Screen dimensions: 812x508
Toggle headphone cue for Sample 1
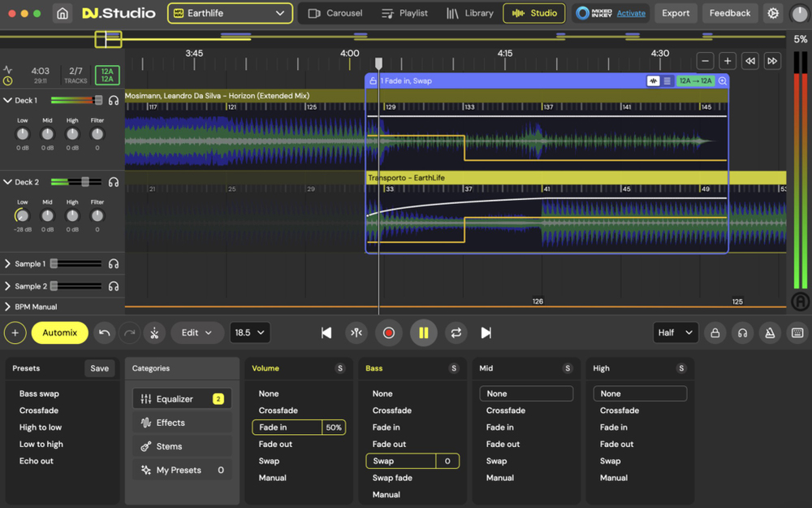click(114, 263)
